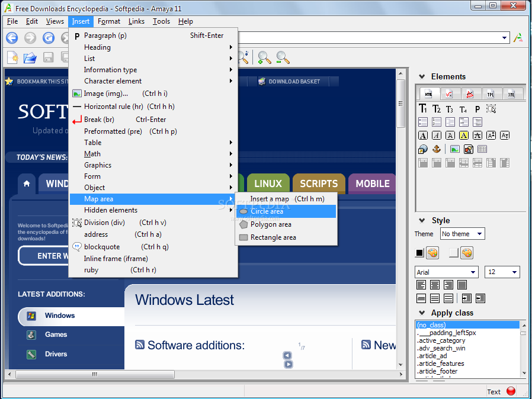
Task: Click the T3 heading 3 icon
Action: click(450, 109)
